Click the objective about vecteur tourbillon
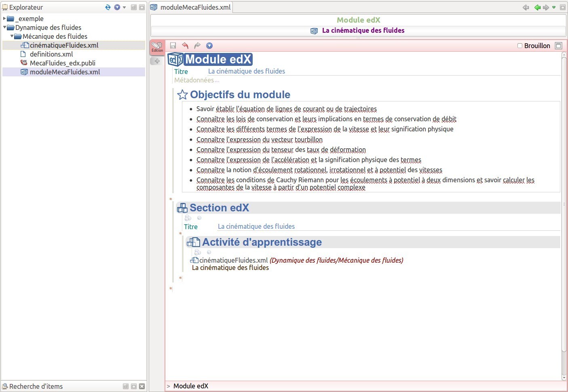 point(260,139)
